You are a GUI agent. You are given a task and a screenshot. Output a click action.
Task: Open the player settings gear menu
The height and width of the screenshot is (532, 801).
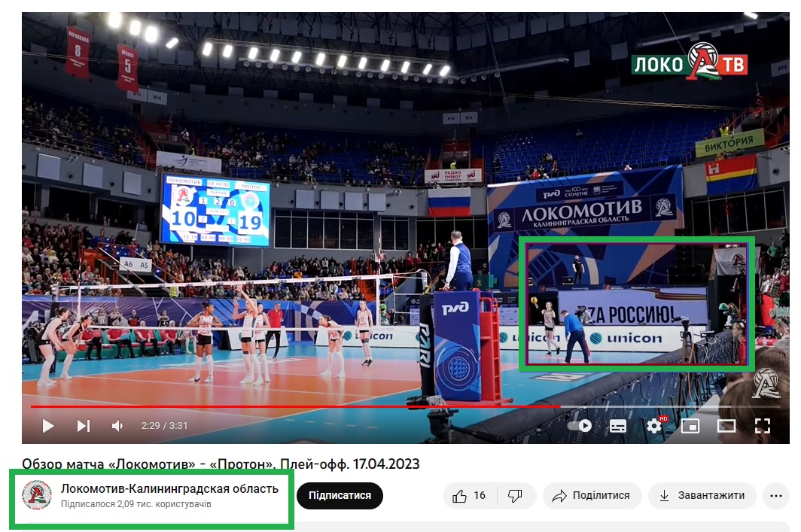pyautogui.click(x=654, y=426)
